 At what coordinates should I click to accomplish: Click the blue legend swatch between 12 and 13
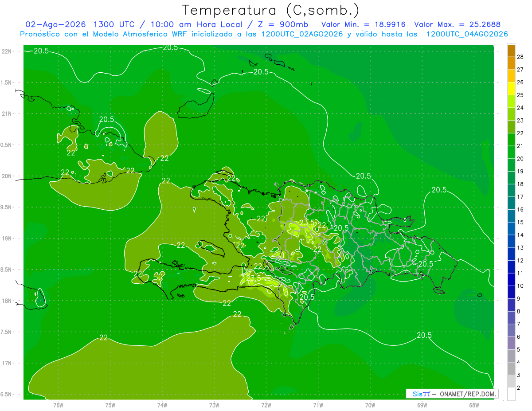coord(511,254)
